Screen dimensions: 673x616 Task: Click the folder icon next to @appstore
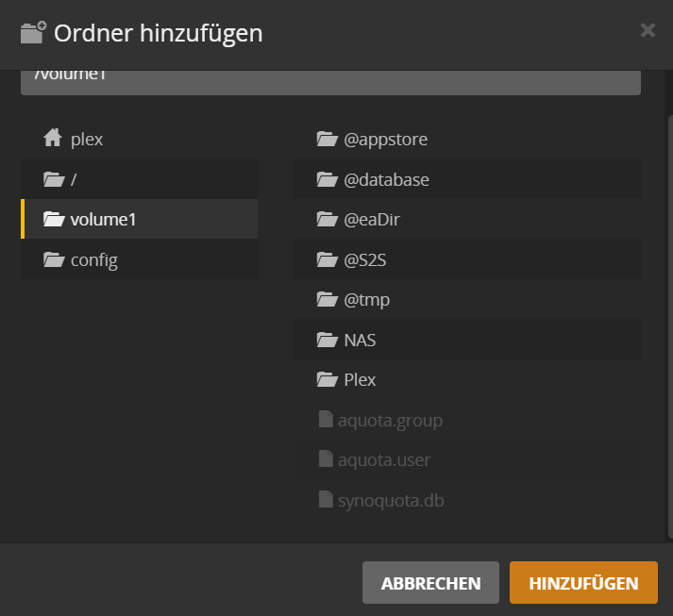point(327,140)
